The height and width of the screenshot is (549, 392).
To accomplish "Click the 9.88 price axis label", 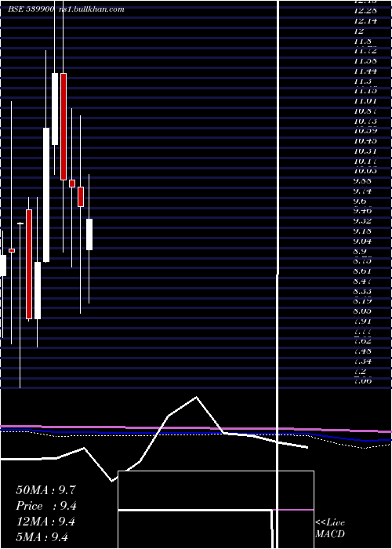I will [362, 181].
